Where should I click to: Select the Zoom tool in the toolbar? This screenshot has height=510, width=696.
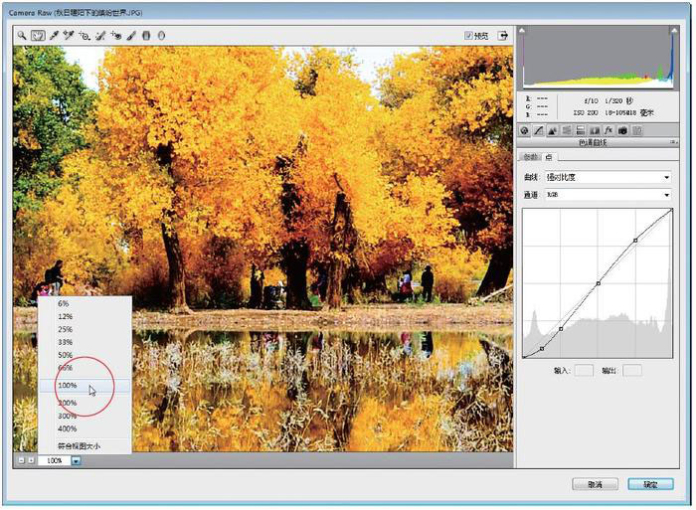point(22,35)
